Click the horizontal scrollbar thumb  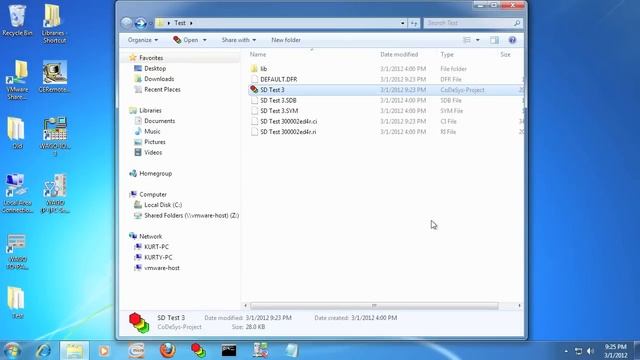click(374, 306)
